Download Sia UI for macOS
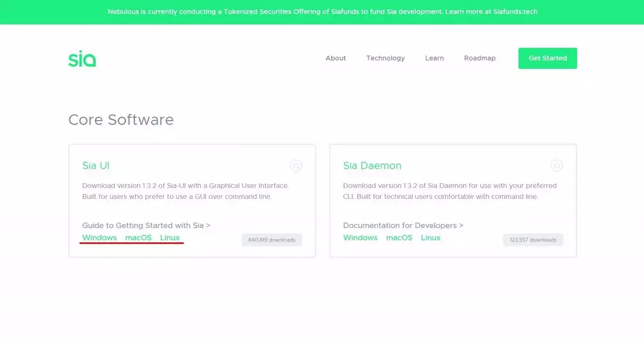Image resolution: width=644 pixels, height=338 pixels. [138, 238]
